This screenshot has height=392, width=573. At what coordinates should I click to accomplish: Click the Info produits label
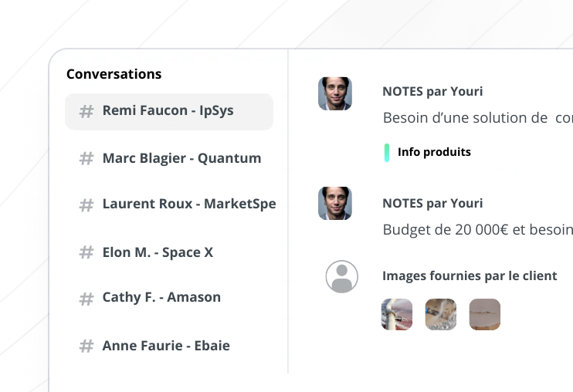[x=434, y=152]
